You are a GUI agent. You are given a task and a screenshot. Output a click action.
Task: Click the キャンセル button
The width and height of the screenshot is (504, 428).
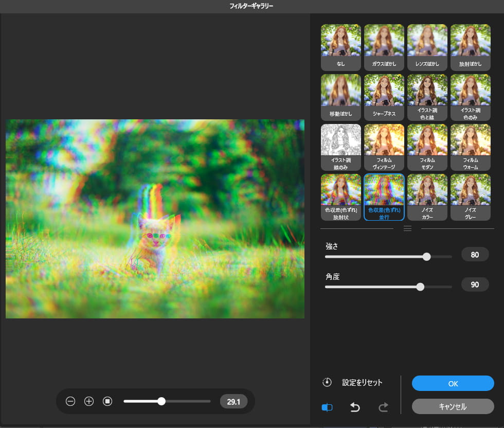pyautogui.click(x=453, y=406)
